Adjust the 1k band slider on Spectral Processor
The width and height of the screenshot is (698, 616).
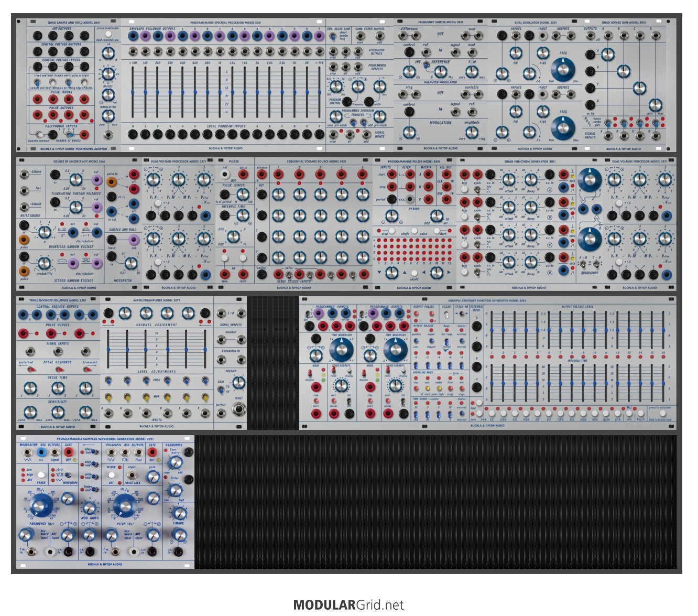click(220, 92)
